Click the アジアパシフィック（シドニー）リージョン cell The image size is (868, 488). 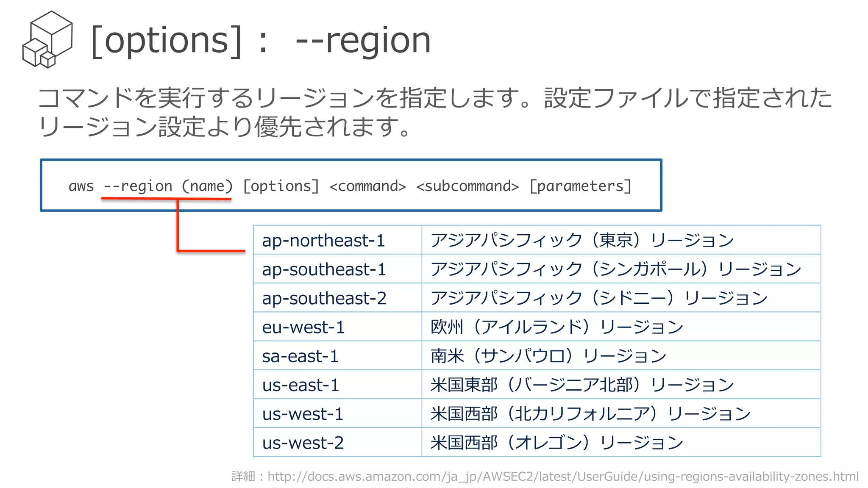[x=621, y=297]
